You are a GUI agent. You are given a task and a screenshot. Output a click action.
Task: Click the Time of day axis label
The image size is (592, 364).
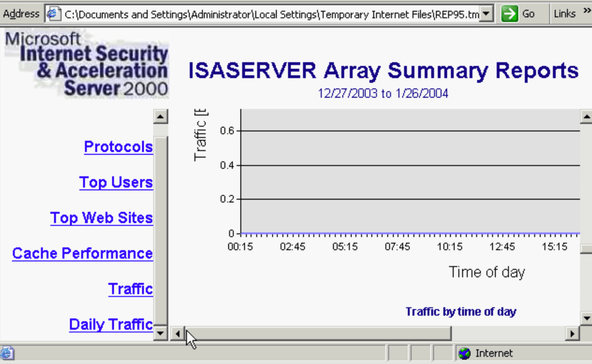(x=487, y=272)
